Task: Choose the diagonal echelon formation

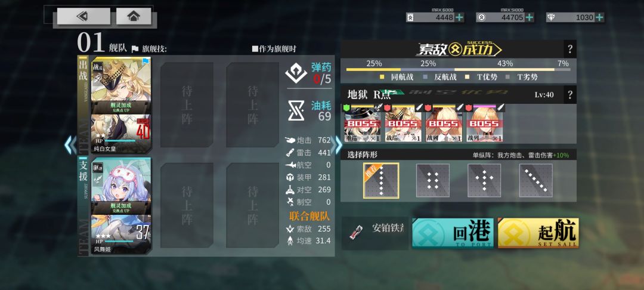Action: tap(536, 181)
